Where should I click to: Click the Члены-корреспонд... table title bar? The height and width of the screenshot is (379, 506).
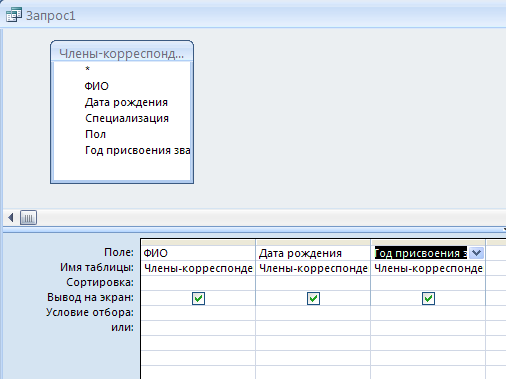click(122, 53)
